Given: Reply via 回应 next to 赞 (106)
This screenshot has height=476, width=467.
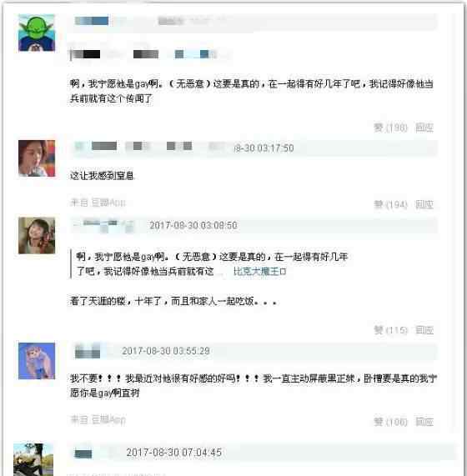Looking at the screenshot, I should tap(424, 422).
